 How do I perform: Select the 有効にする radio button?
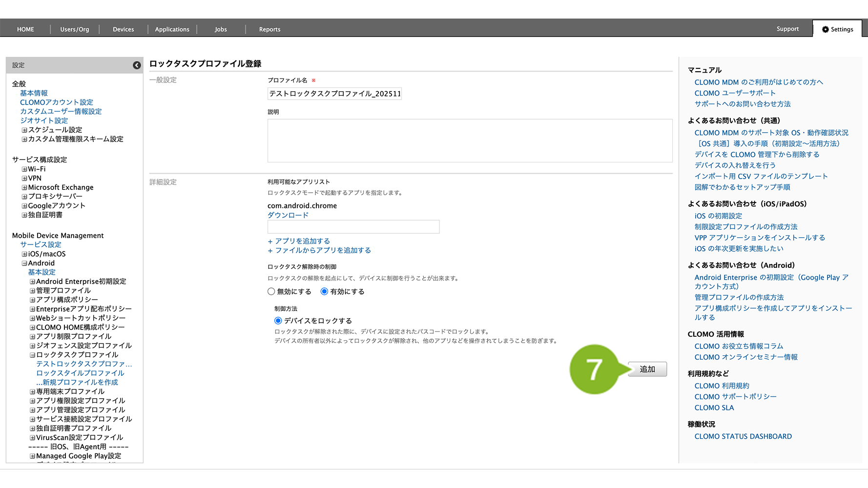click(x=324, y=292)
